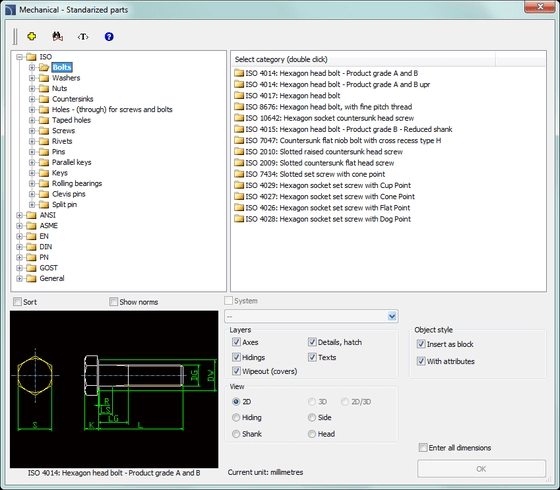560x490 pixels.
Task: Uncheck Wipeout (covers) layer checkbox
Action: 236,371
